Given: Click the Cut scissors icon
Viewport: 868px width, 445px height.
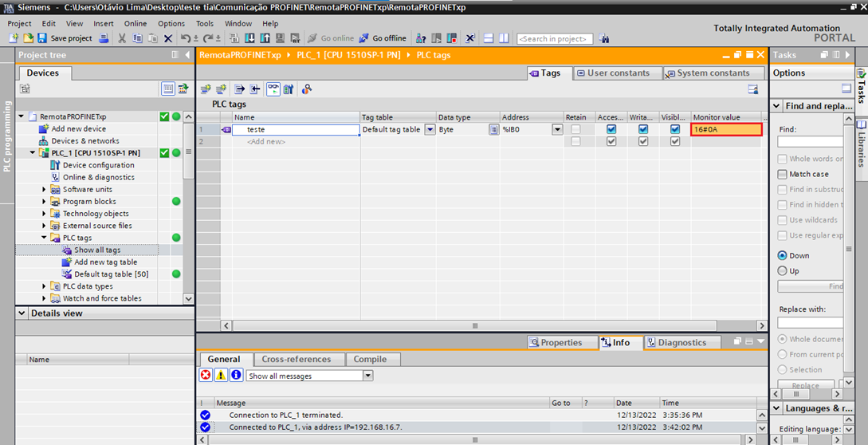Looking at the screenshot, I should click(122, 38).
